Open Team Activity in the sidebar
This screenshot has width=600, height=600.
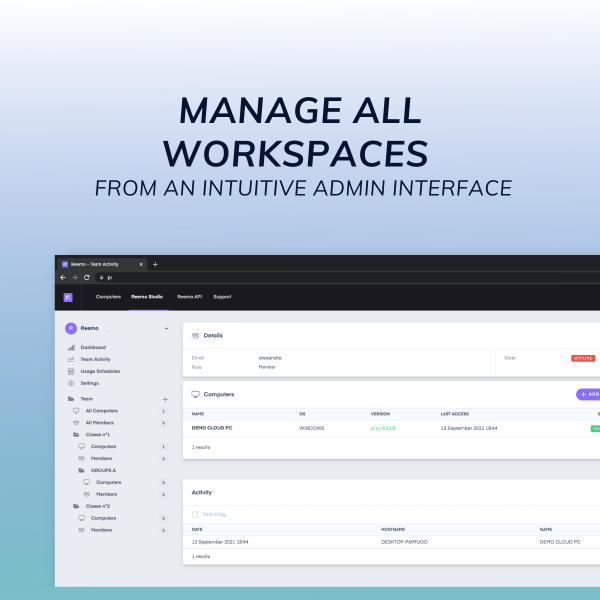[96, 359]
